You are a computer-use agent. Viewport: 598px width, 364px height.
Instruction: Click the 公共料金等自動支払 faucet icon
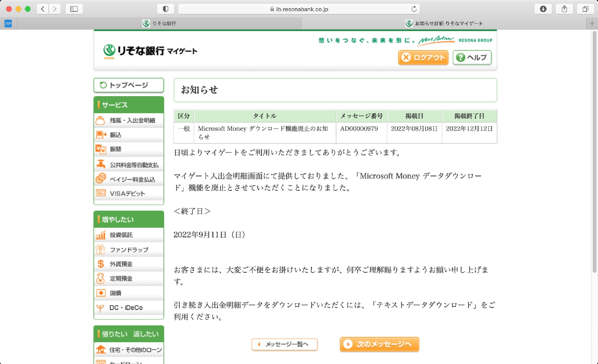click(101, 164)
